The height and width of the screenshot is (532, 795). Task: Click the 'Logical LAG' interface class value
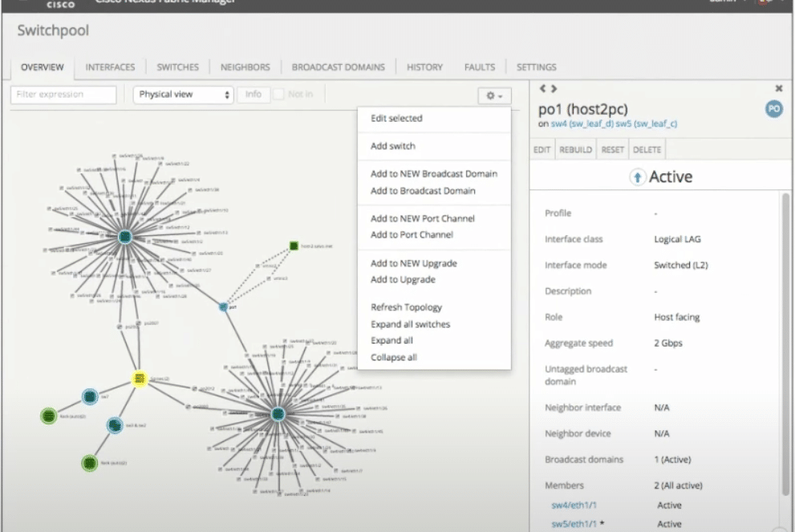(x=677, y=239)
